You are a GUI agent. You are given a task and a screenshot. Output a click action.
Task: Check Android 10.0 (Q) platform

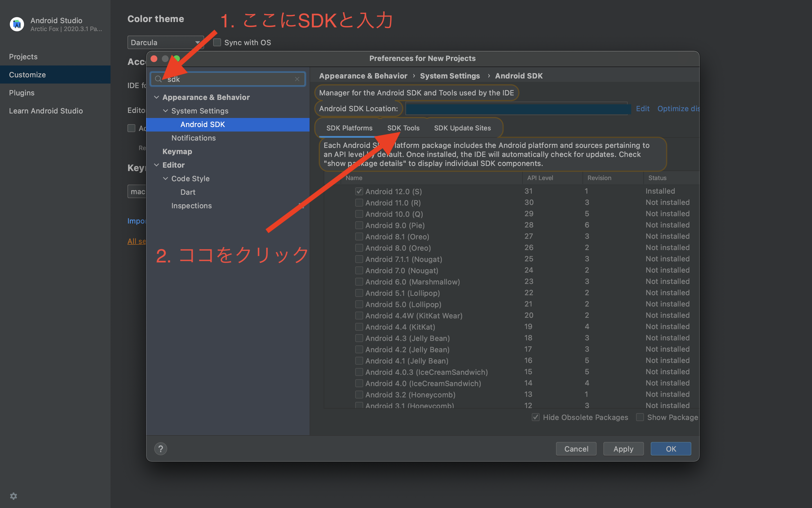(x=359, y=214)
